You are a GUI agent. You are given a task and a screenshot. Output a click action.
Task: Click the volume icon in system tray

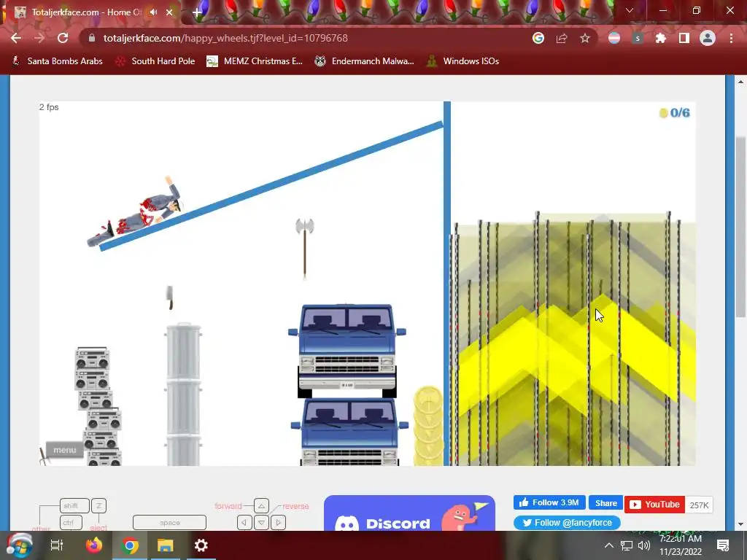pyautogui.click(x=643, y=545)
